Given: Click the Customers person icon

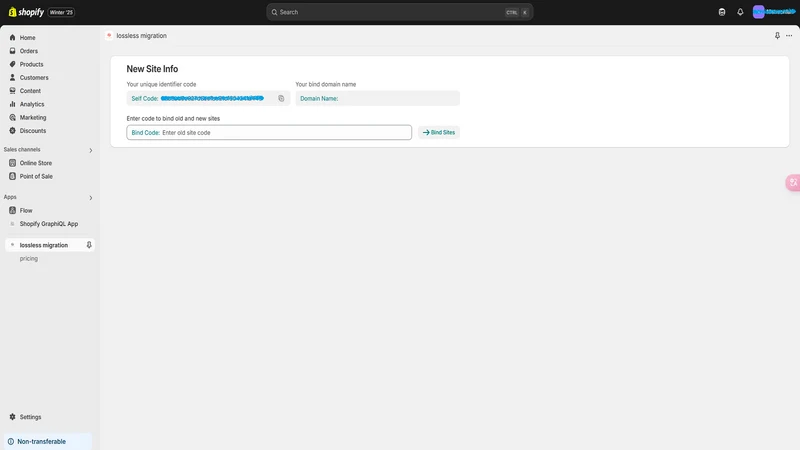Looking at the screenshot, I should 12,77.
